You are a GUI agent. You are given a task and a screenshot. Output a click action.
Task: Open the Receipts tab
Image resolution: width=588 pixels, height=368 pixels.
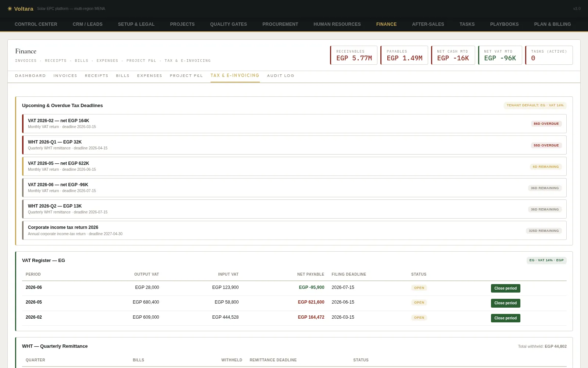tap(97, 76)
